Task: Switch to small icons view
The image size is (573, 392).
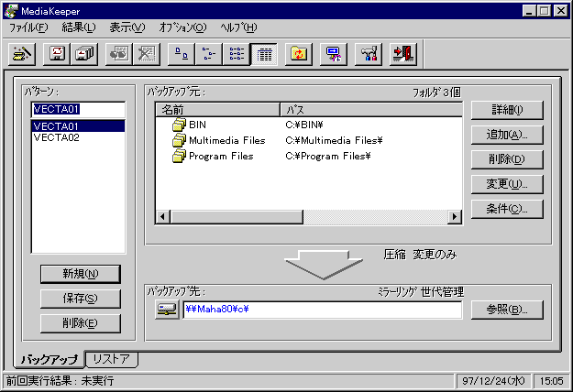Action: click(x=209, y=54)
